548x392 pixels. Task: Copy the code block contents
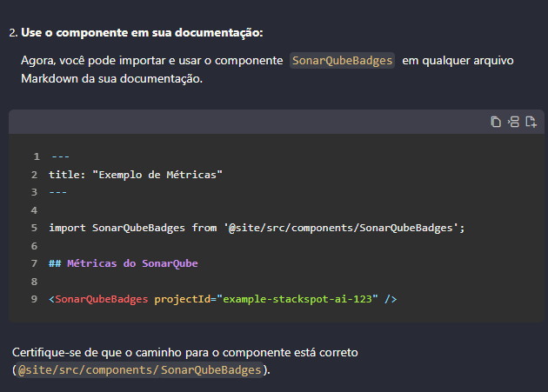tap(496, 122)
